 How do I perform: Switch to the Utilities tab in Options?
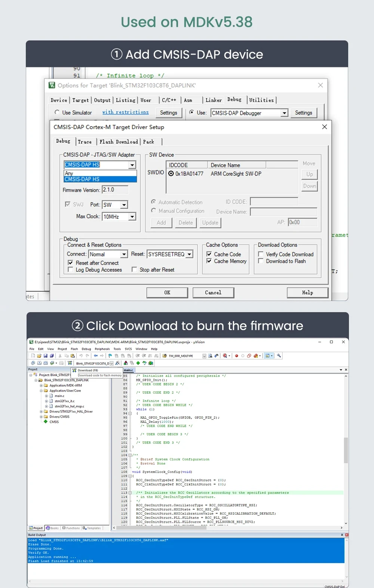click(x=261, y=100)
